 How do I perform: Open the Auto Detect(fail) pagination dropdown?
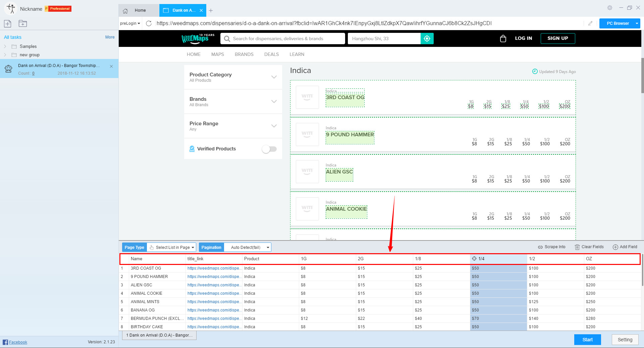pos(248,248)
